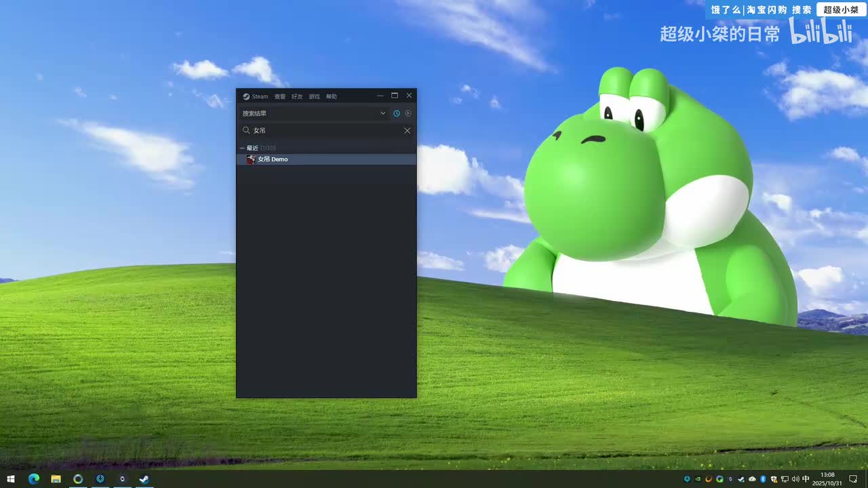Open the 游戏 menu
The image size is (868, 488).
314,96
